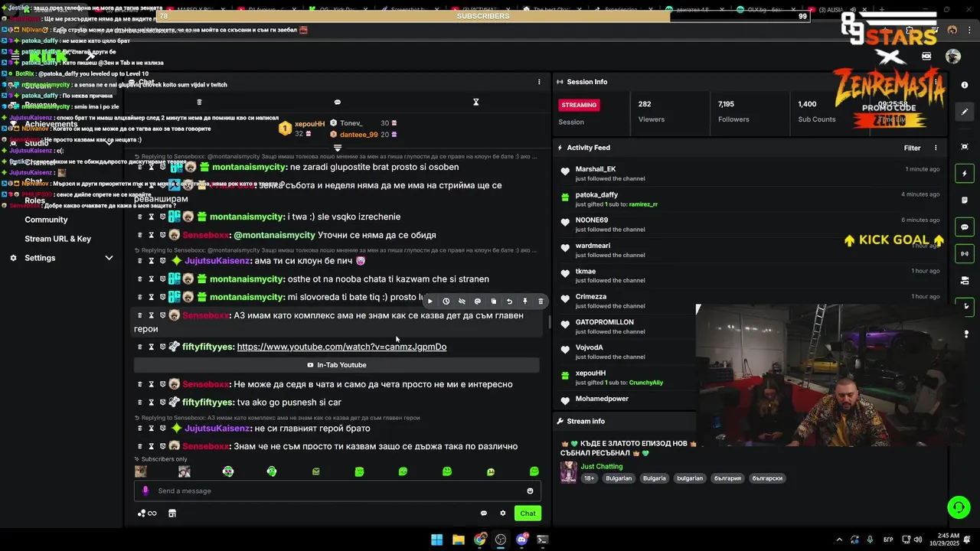This screenshot has width=980, height=551.
Task: Open File Explorer from taskbar
Action: [x=458, y=540]
